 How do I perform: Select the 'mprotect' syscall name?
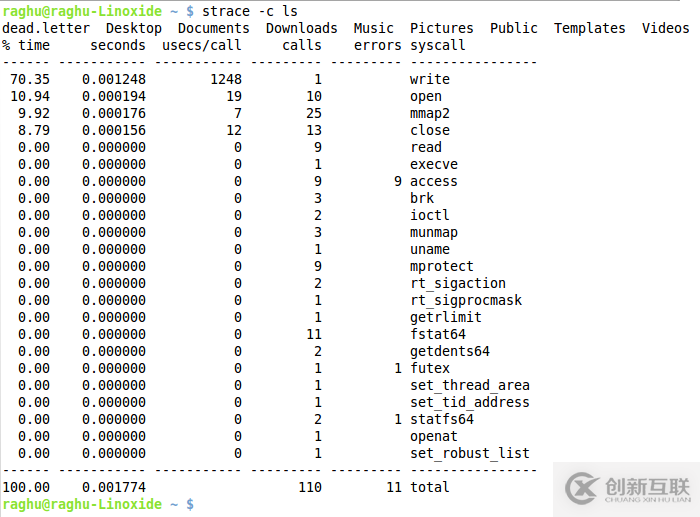(x=442, y=266)
